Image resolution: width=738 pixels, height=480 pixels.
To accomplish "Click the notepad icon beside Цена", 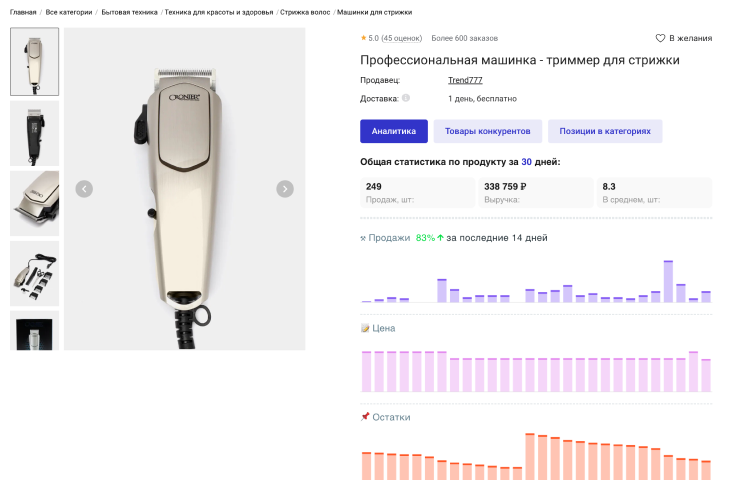I will 365,328.
